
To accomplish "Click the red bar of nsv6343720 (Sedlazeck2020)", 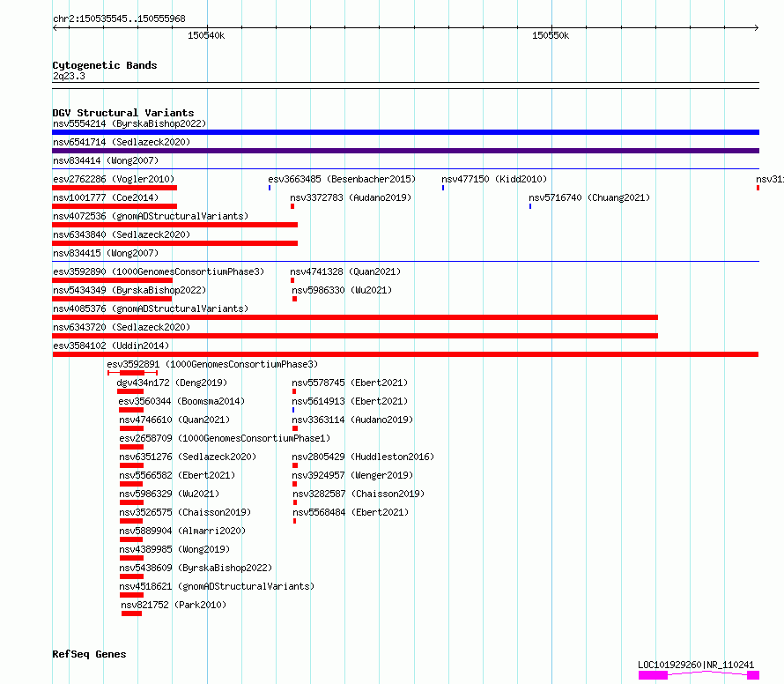I will point(355,336).
